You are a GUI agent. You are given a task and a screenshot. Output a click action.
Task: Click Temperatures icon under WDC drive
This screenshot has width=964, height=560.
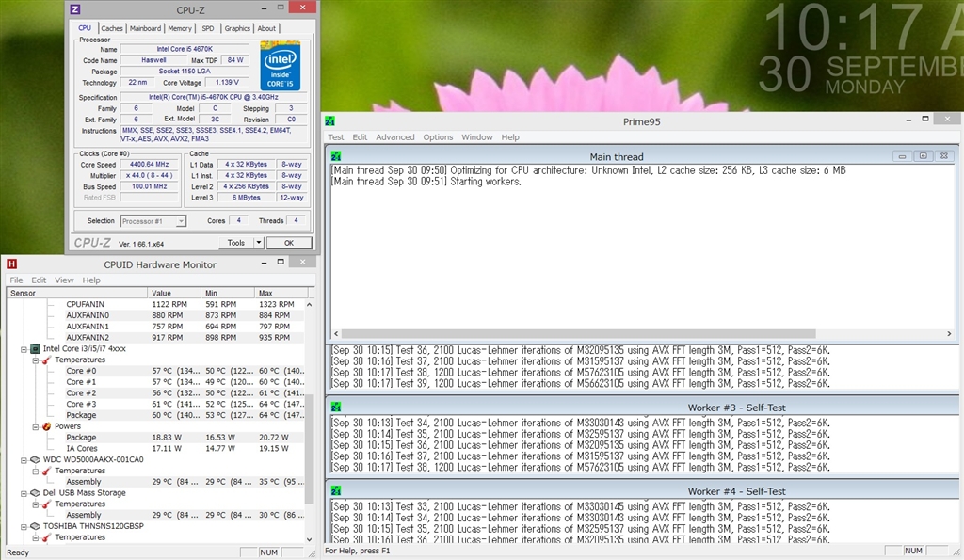point(46,471)
